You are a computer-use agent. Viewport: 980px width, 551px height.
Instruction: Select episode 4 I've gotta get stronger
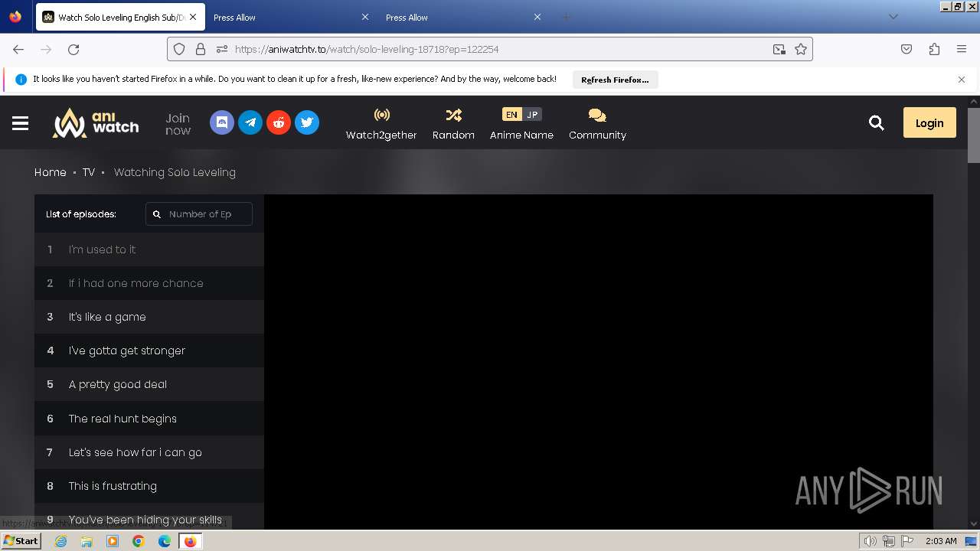click(149, 350)
